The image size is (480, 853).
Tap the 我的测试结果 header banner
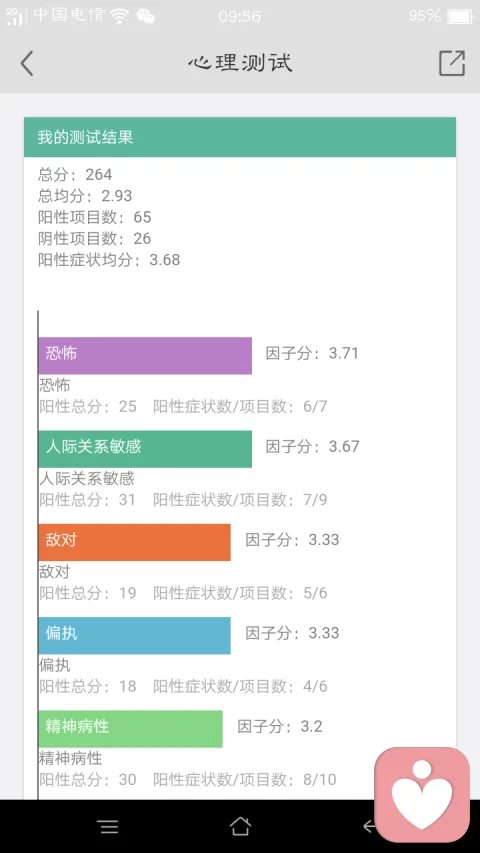(x=240, y=137)
